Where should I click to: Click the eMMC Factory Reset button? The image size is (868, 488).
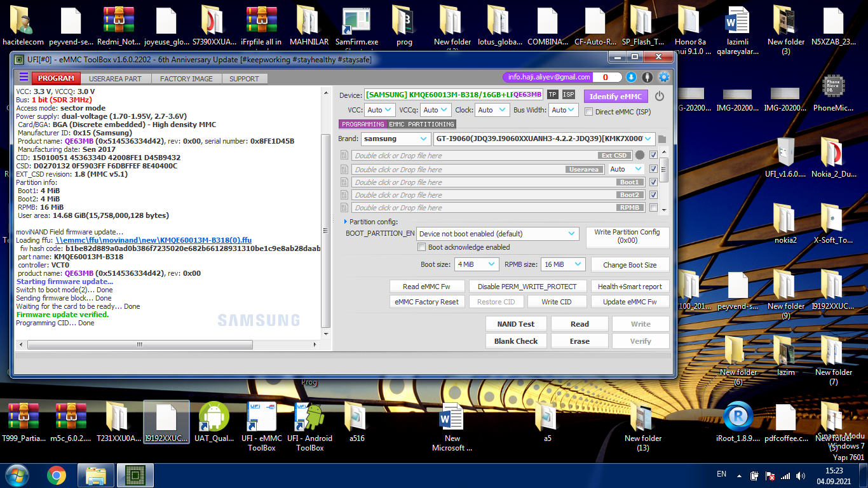click(x=427, y=302)
